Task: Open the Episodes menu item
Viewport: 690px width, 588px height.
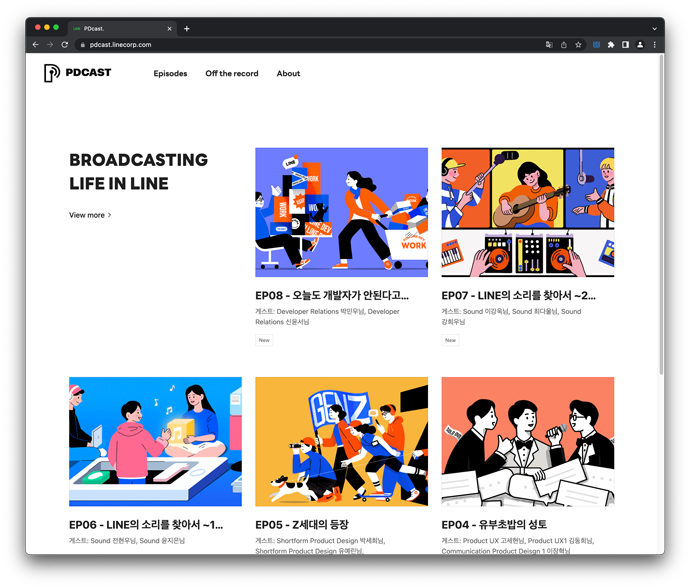Action: click(x=170, y=74)
